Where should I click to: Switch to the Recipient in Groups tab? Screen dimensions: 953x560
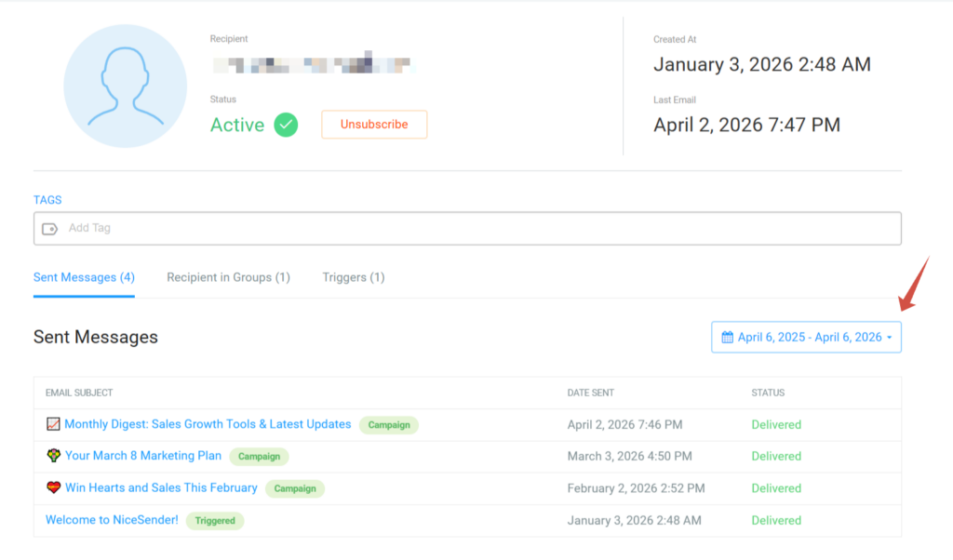(228, 277)
